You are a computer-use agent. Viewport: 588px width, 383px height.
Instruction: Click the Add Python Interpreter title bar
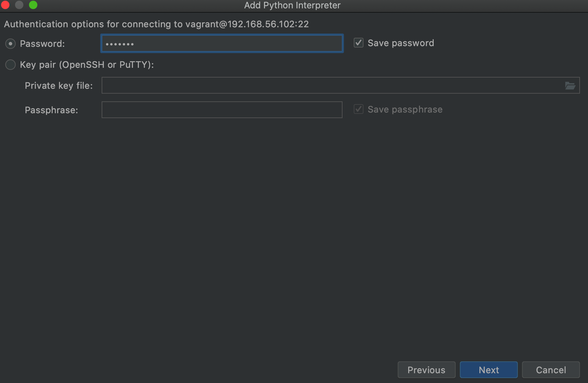point(292,6)
